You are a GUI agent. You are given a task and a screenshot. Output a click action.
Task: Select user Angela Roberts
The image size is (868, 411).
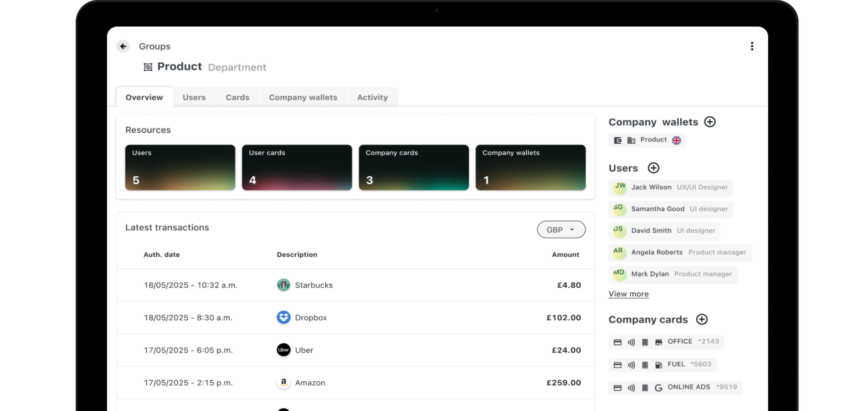[x=680, y=253]
